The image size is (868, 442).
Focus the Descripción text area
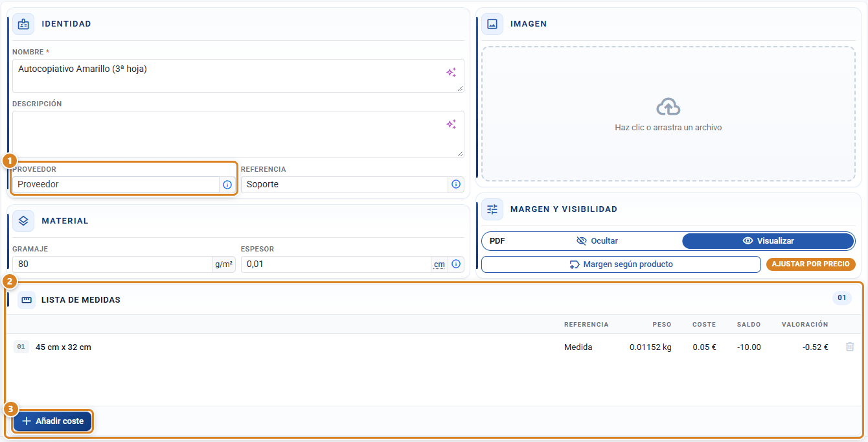click(238, 134)
